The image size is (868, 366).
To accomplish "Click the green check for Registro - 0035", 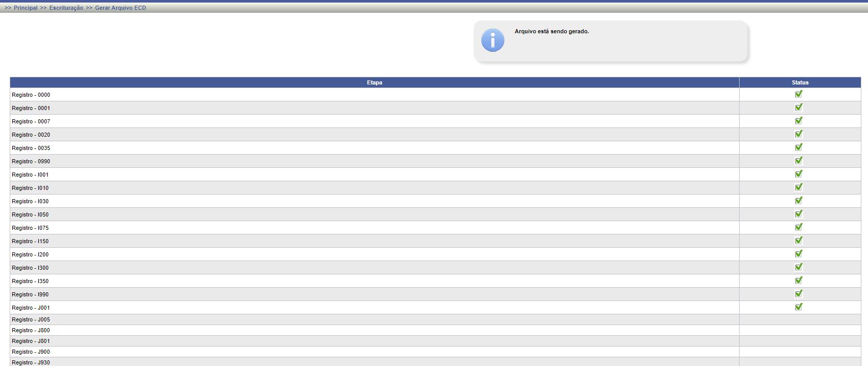I will click(x=798, y=147).
